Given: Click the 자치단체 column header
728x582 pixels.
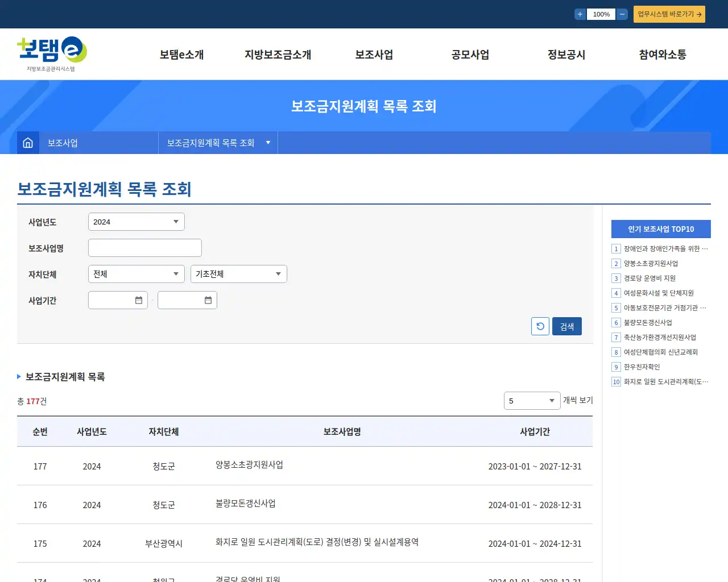Looking at the screenshot, I should (164, 432).
